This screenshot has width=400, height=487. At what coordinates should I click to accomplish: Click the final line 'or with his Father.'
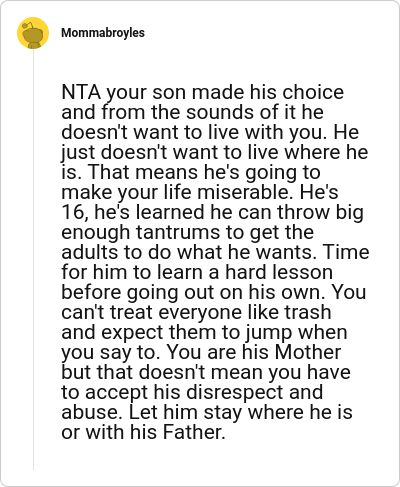coord(143,432)
